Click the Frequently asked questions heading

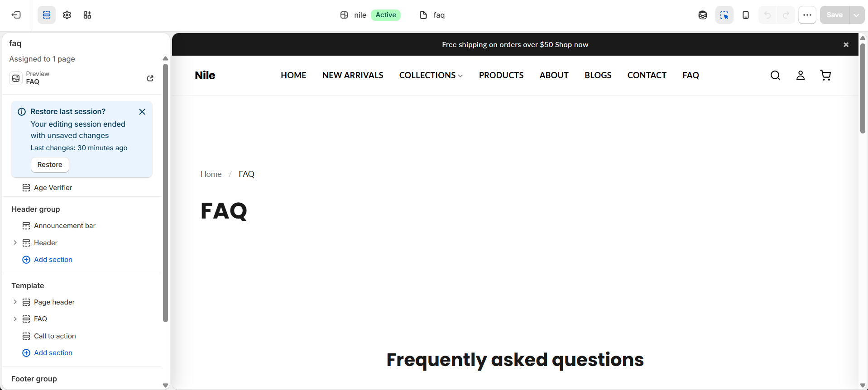point(515,360)
